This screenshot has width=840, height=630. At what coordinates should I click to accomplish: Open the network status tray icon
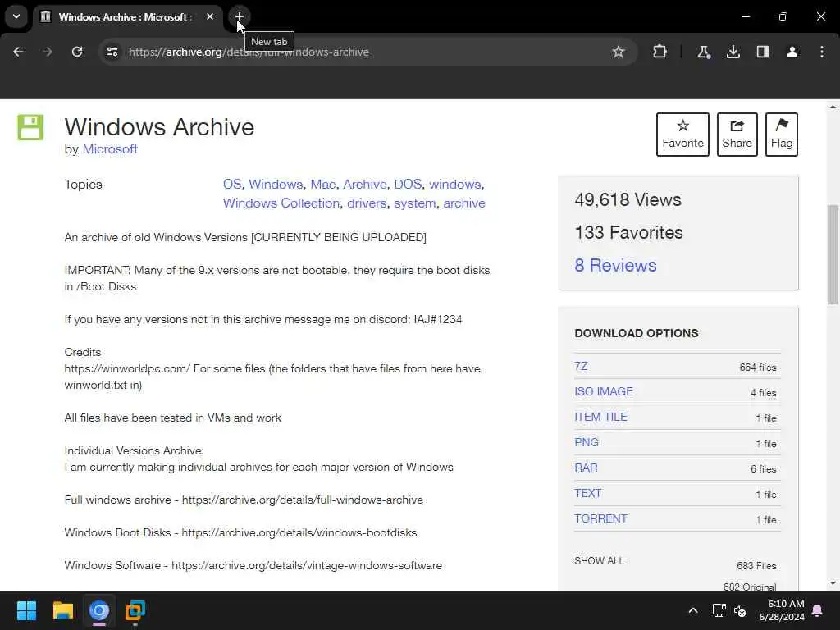(719, 610)
